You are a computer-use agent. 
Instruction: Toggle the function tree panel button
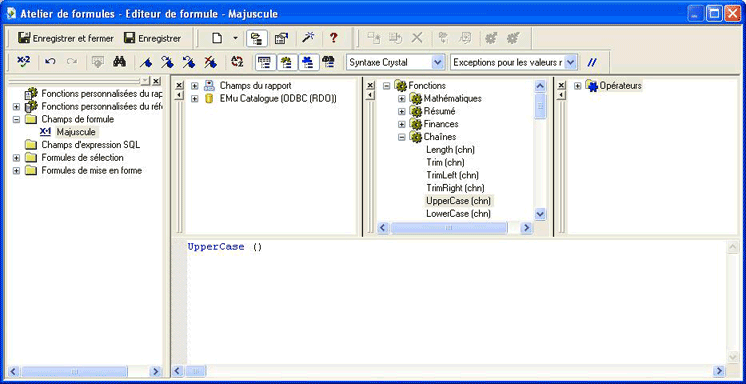[287, 62]
